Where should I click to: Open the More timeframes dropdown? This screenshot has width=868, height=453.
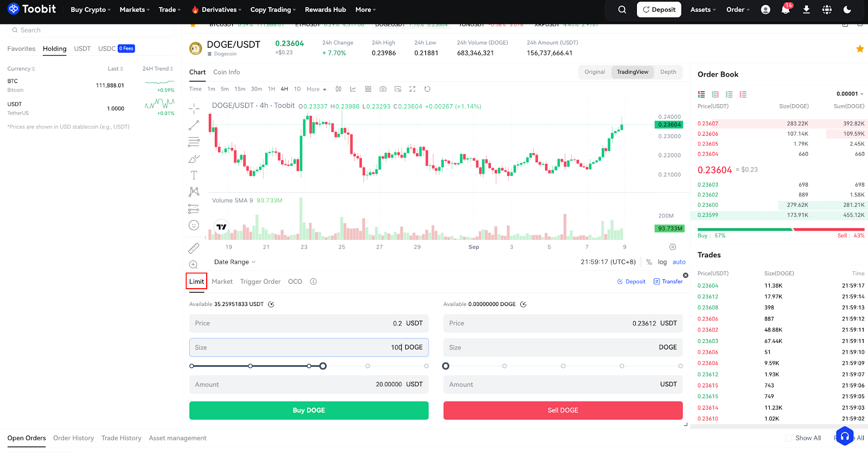coord(316,89)
